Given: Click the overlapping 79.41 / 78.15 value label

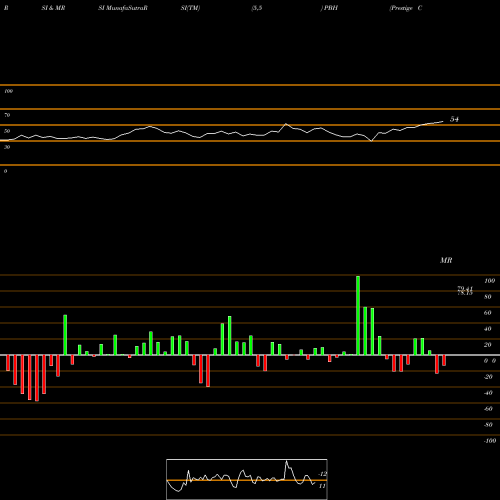Looking at the screenshot, I should (x=465, y=291).
